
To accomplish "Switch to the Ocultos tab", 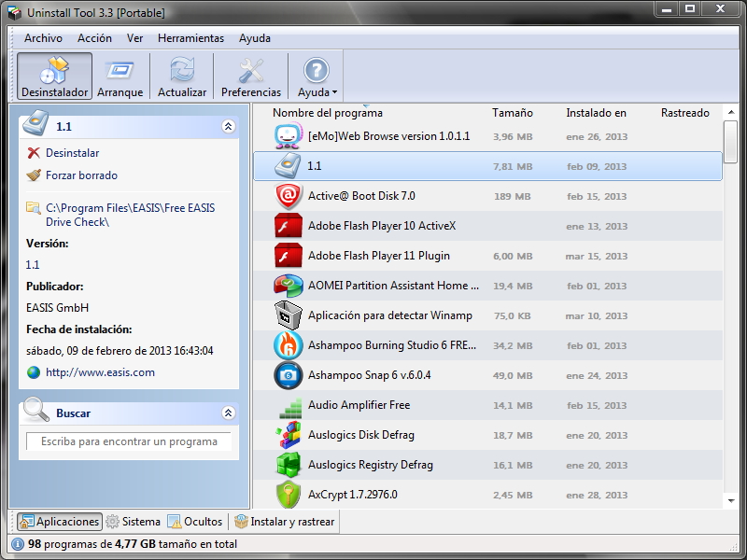I will pyautogui.click(x=195, y=522).
